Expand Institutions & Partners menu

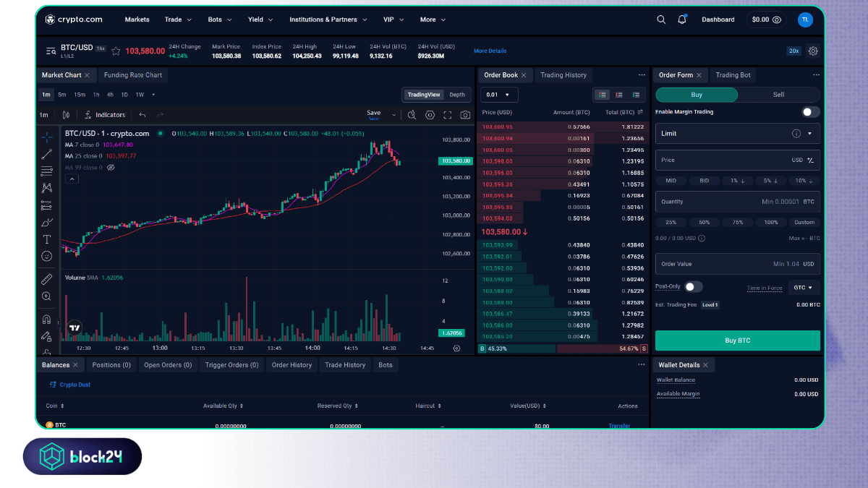point(328,20)
